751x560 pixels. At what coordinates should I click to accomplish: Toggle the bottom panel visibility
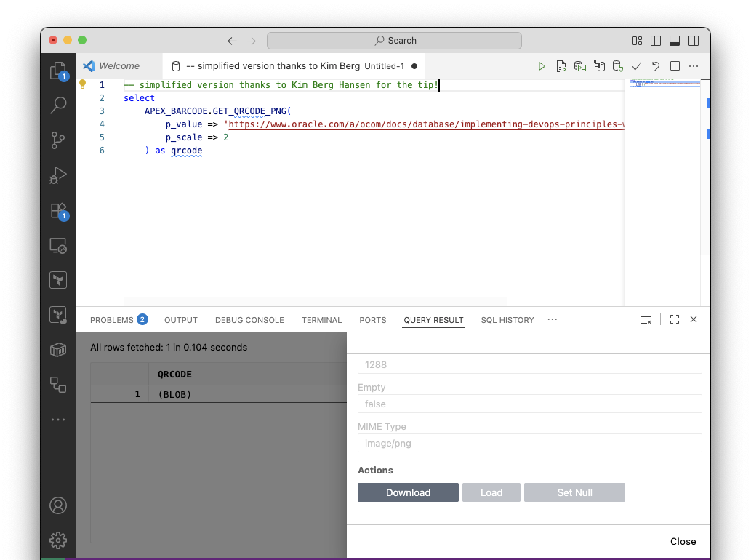pyautogui.click(x=675, y=41)
